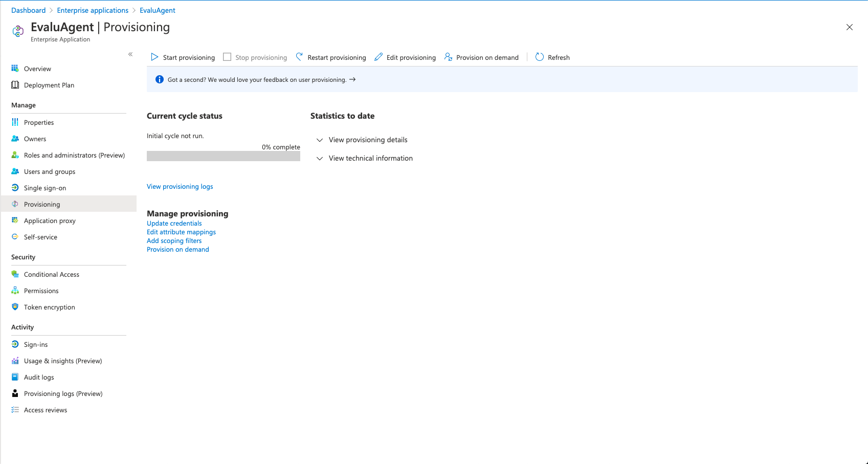Viewport: 868px width, 464px height.
Task: Click the EvaluAgent breadcrumb link
Action: (x=158, y=10)
